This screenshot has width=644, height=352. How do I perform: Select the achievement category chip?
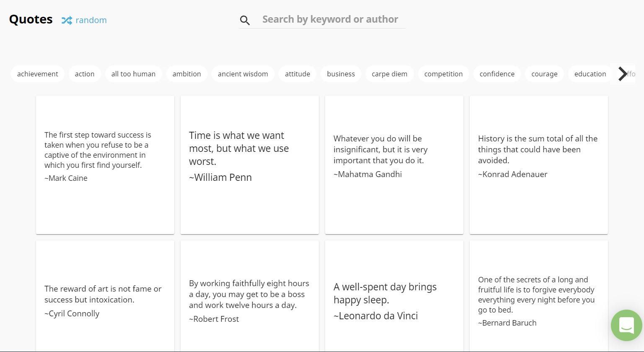[x=38, y=74]
